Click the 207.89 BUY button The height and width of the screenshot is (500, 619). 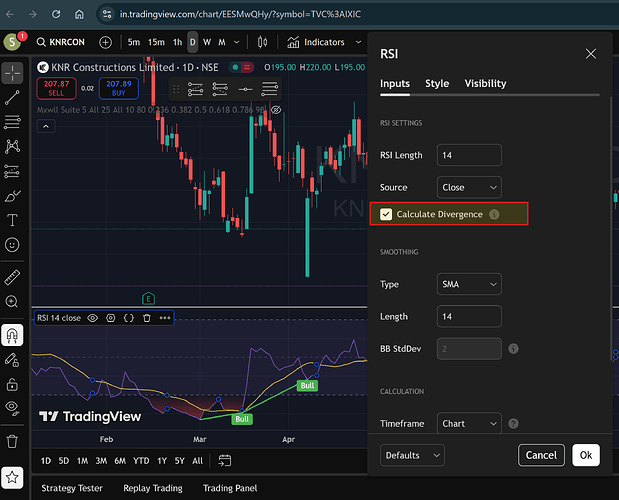click(119, 88)
